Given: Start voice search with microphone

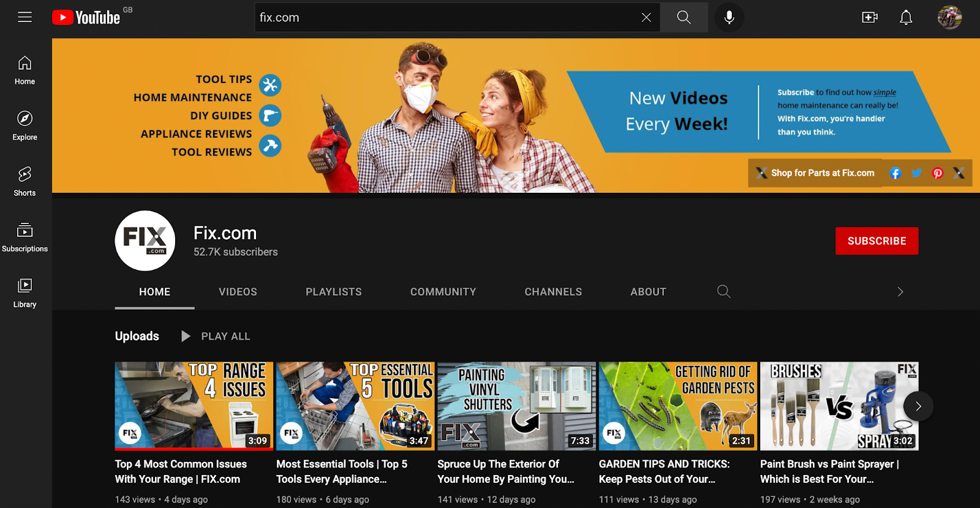Looking at the screenshot, I should coord(729,17).
